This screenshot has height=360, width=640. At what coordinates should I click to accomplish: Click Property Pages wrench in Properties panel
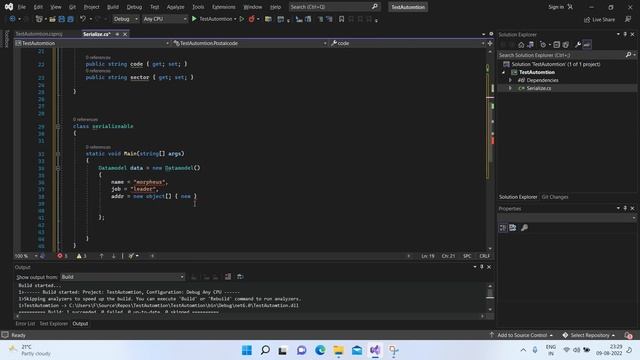click(x=524, y=228)
